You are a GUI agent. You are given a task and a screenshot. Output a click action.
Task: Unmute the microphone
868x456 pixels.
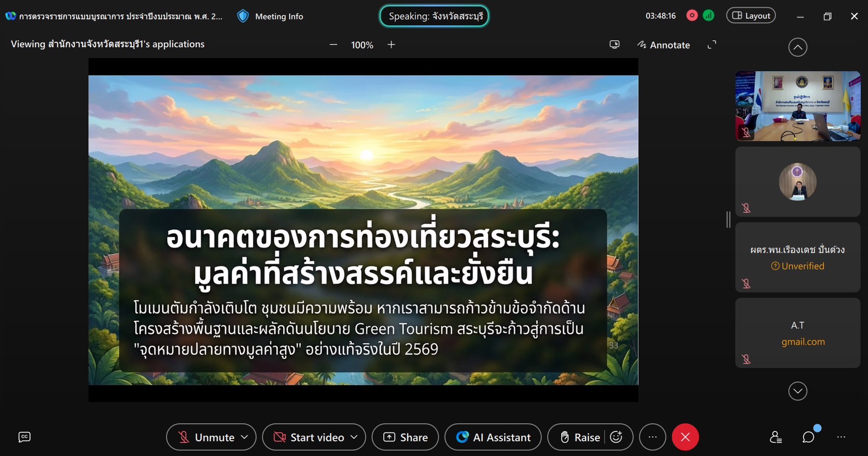click(206, 437)
